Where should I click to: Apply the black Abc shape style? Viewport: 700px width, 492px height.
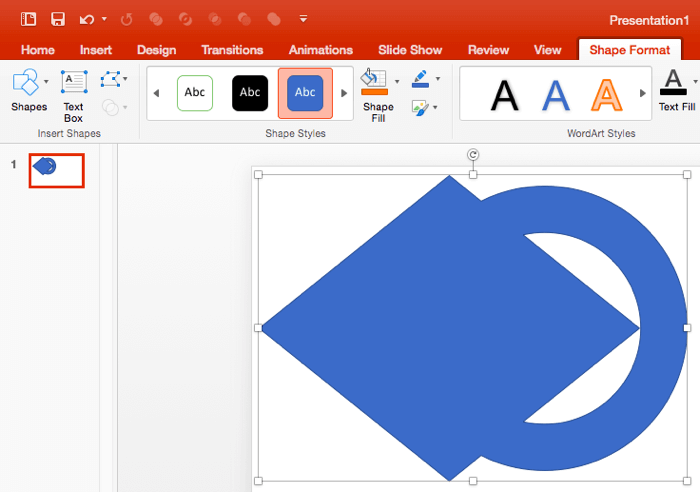[x=250, y=93]
